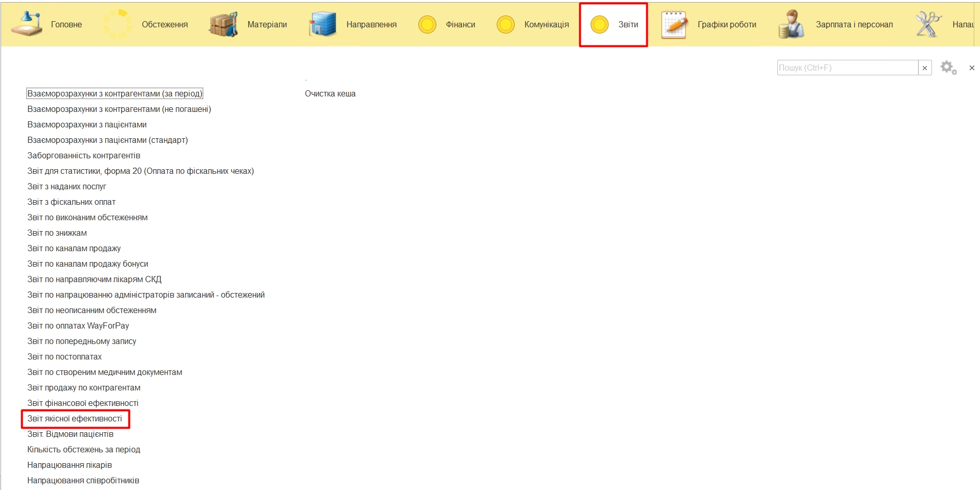Image resolution: width=980 pixels, height=490 pixels.
Task: Clear the search field with the x button
Action: click(925, 68)
